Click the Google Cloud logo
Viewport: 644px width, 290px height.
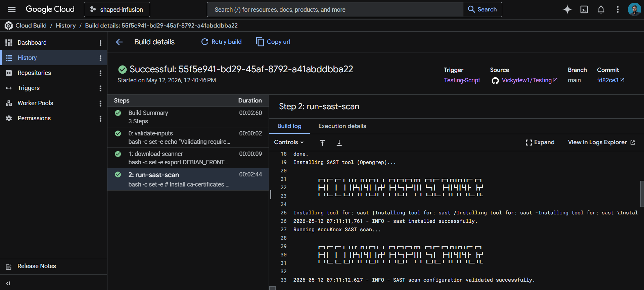tap(50, 9)
